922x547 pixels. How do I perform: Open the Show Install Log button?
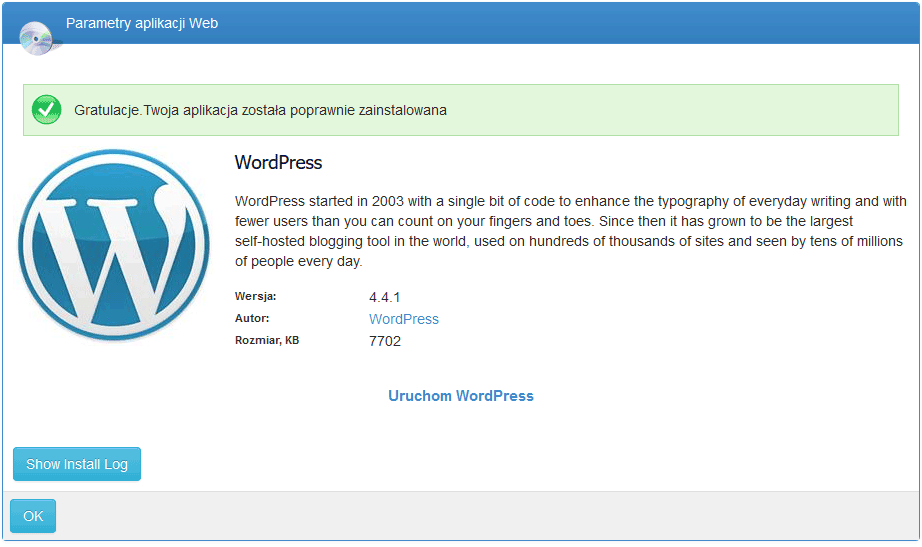tap(77, 464)
